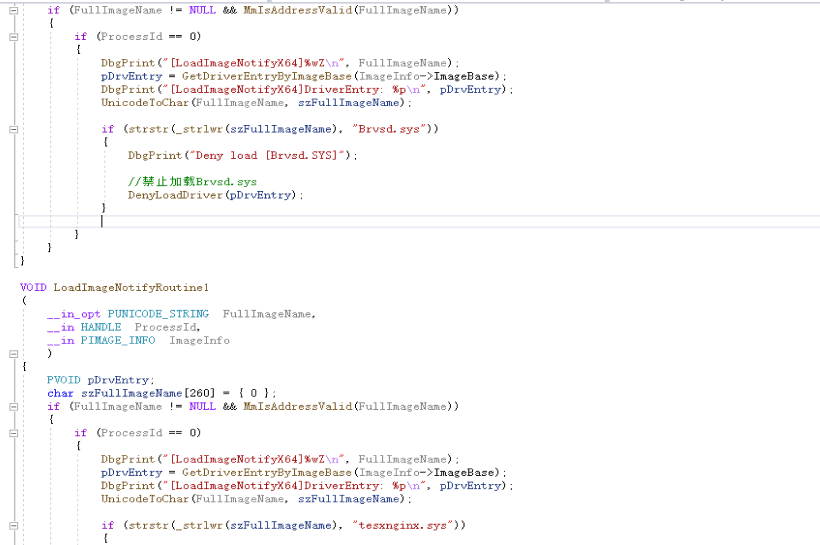Screen dimensions: 820x545
Task: Click the ImageInfo parameter name in the signature
Action: (x=199, y=340)
